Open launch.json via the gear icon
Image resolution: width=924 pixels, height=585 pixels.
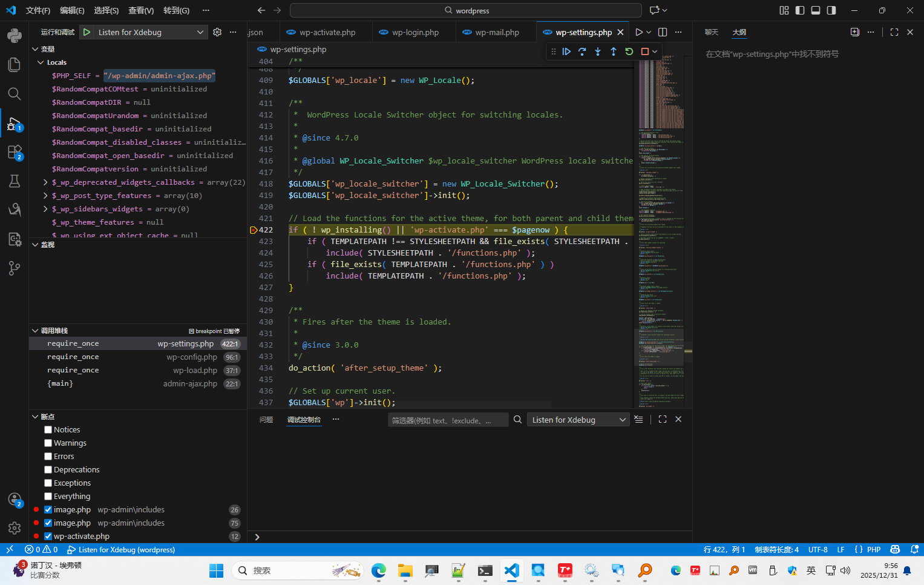click(x=217, y=32)
